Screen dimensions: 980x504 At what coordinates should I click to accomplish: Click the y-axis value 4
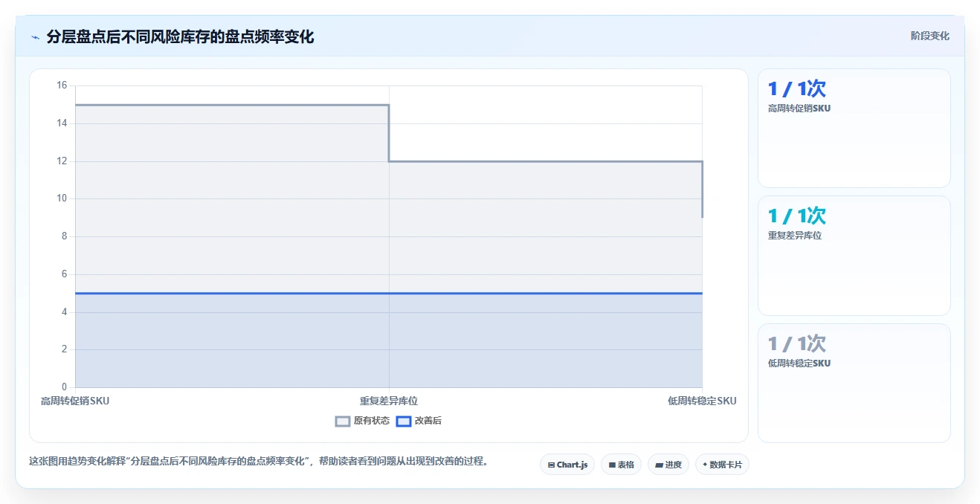(x=64, y=312)
